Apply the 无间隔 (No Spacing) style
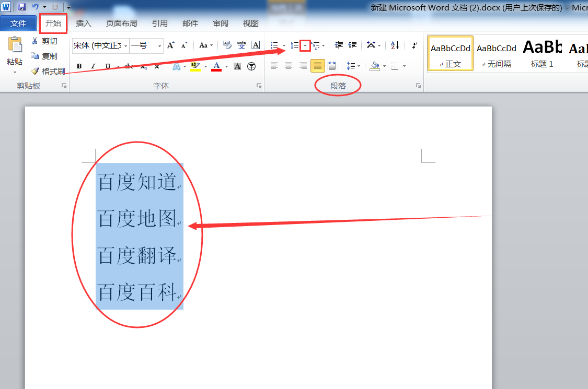588x389 pixels. coord(497,53)
